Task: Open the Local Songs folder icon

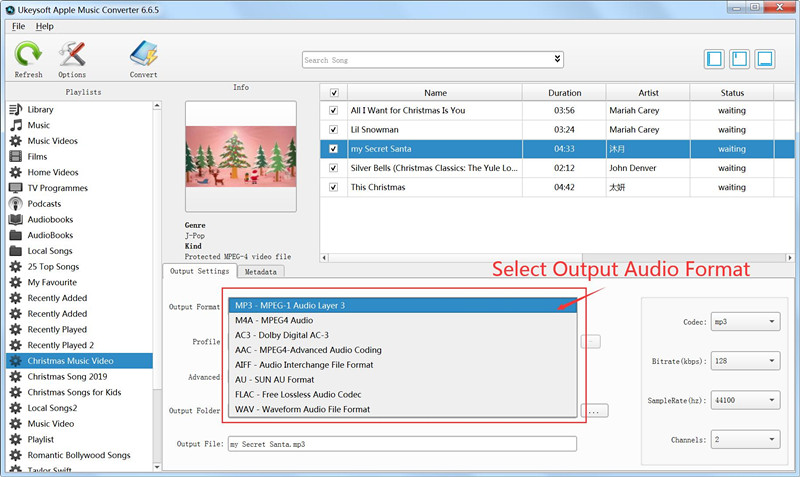Action: click(x=16, y=251)
